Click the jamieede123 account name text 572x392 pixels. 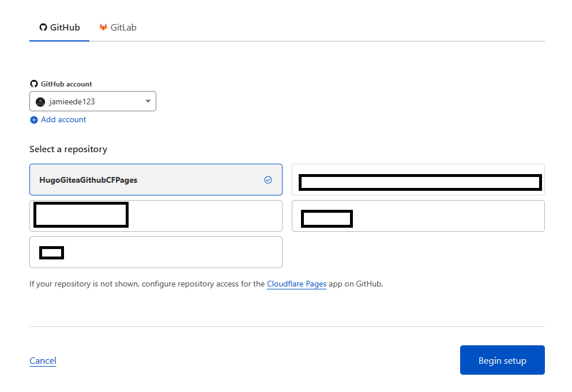tap(72, 101)
